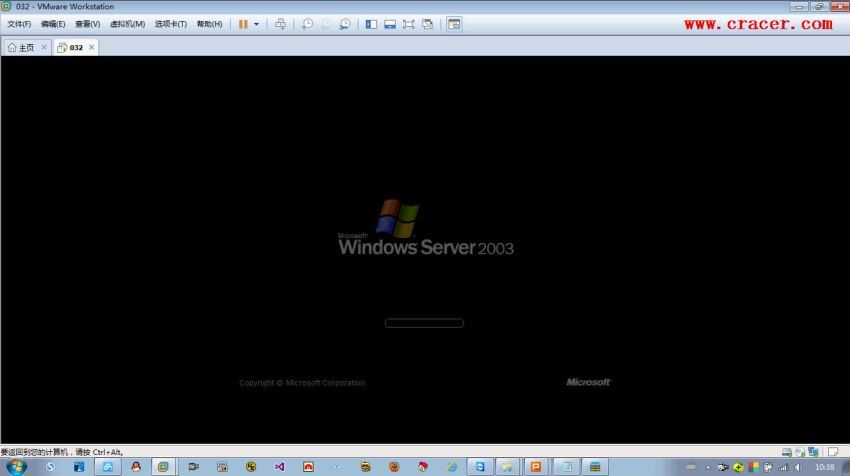Toggle the thumbnail bar icon
Viewport: 850px width, 476px height.
[x=390, y=24]
